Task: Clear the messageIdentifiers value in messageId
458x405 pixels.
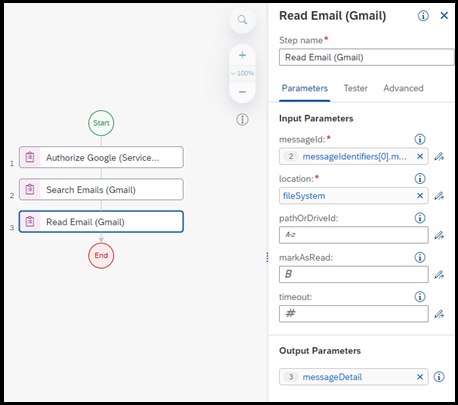Action: click(420, 156)
